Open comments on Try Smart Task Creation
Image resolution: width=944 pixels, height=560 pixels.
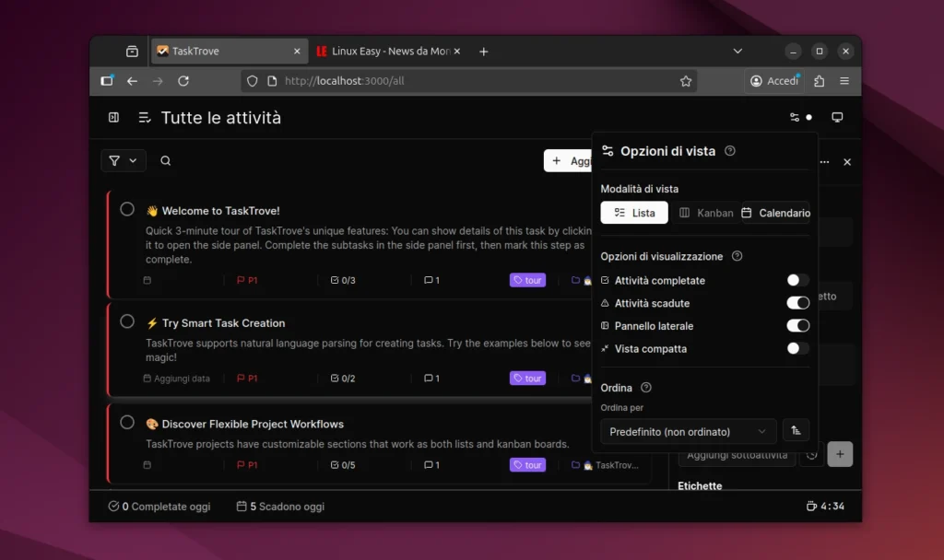pos(429,378)
